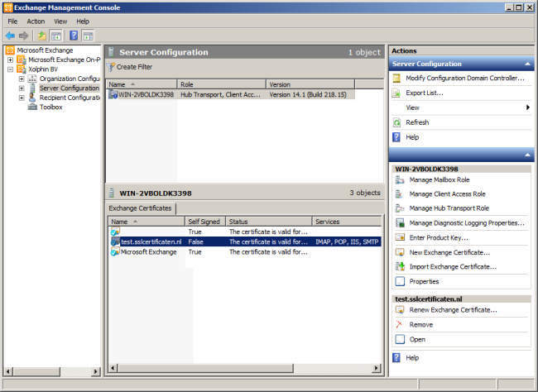The image size is (538, 392).
Task: Click the Forward arrow toolbar icon
Action: pyautogui.click(x=23, y=36)
